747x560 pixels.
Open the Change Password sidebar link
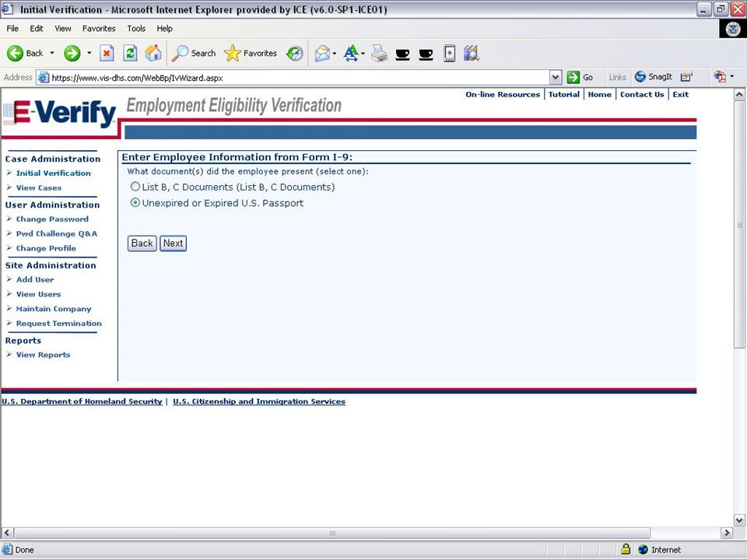click(x=52, y=219)
